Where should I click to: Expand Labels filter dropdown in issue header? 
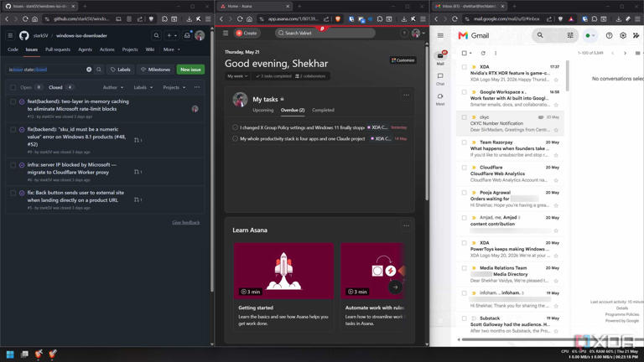143,87
